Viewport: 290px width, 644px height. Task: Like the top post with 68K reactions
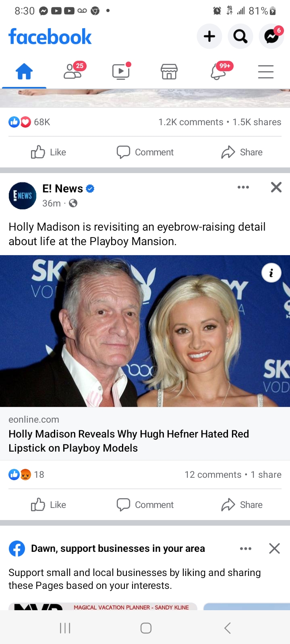(x=48, y=152)
